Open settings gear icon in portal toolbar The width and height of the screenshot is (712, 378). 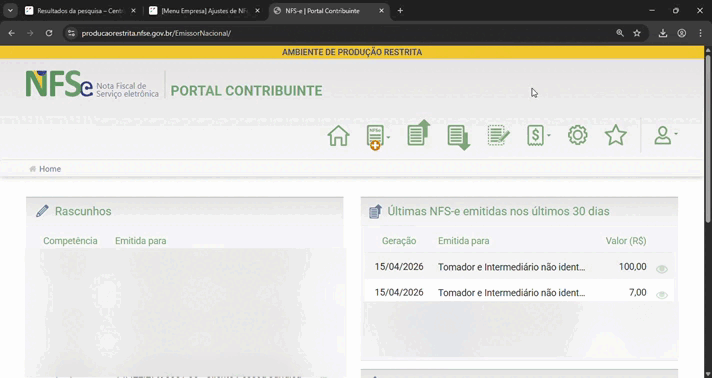[x=578, y=135]
